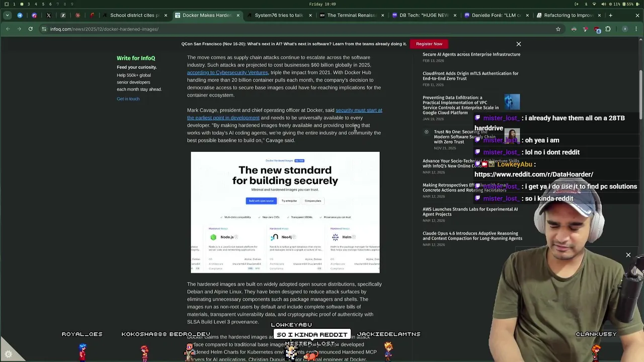Dismiss the QCon banner
Viewport: 644px width, 362px height.
coord(519,44)
